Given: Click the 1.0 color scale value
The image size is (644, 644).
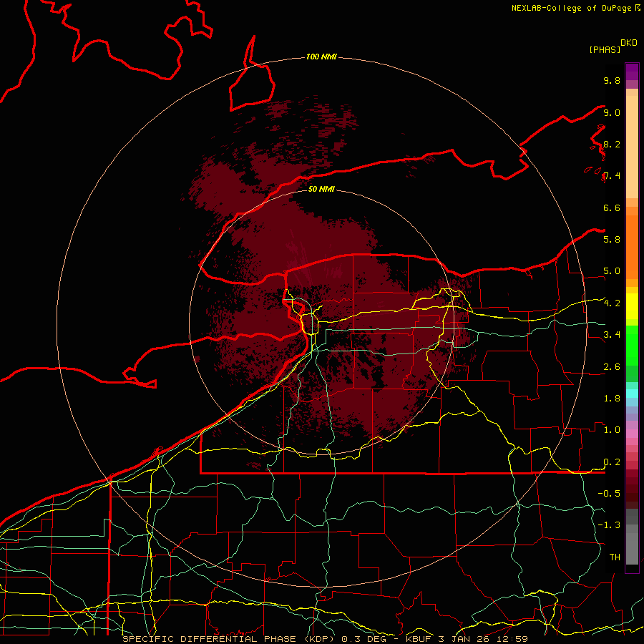Looking at the screenshot, I should click(x=612, y=430).
